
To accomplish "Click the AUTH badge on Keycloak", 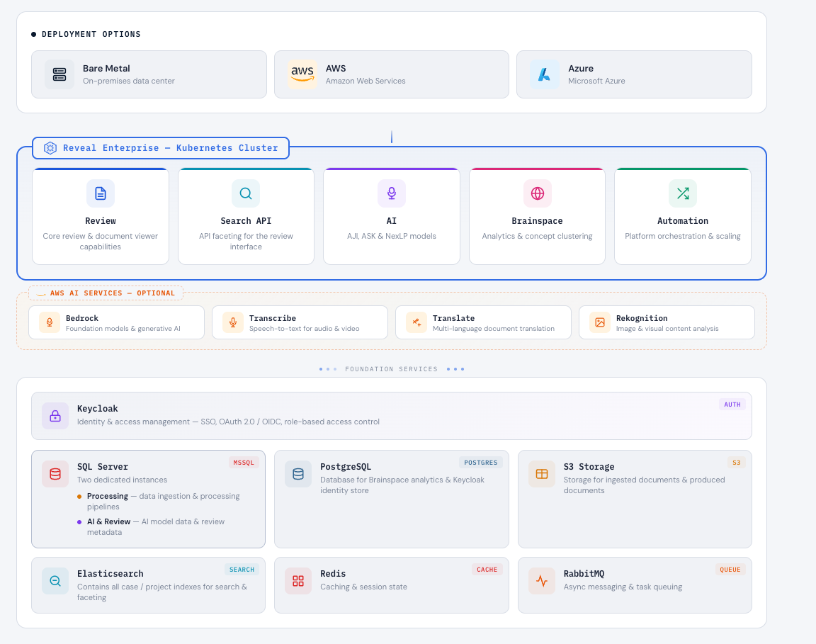I will (x=732, y=405).
